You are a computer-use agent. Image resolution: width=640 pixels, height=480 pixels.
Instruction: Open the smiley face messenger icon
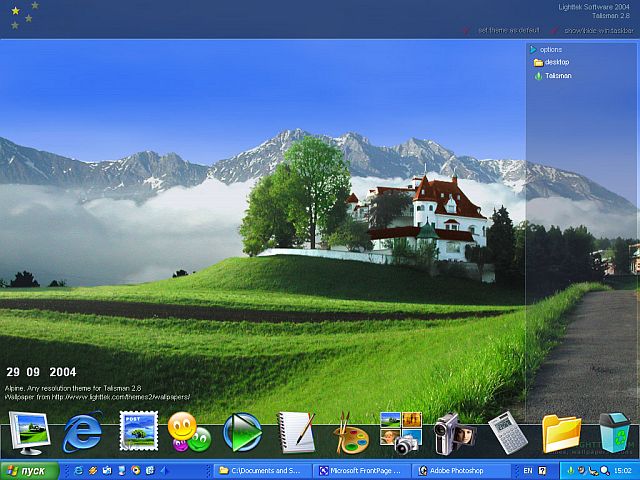pyautogui.click(x=187, y=432)
